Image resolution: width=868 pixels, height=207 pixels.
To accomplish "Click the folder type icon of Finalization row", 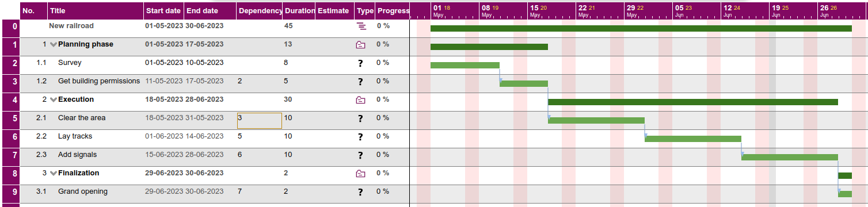I will tap(361, 173).
